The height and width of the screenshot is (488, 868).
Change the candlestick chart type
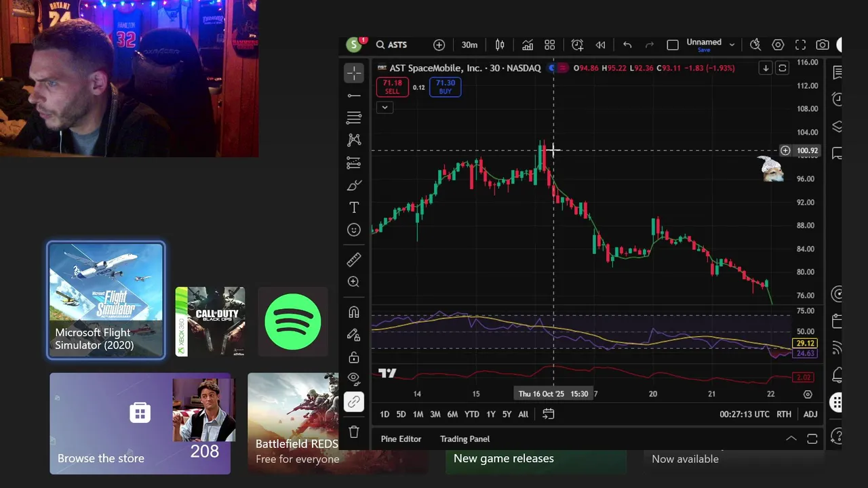pyautogui.click(x=500, y=45)
